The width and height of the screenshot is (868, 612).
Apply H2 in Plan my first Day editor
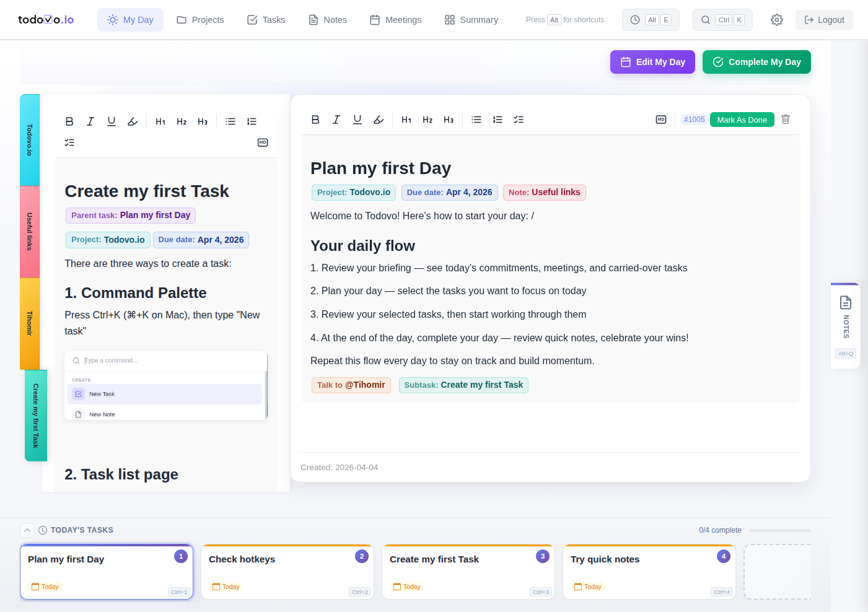point(427,120)
